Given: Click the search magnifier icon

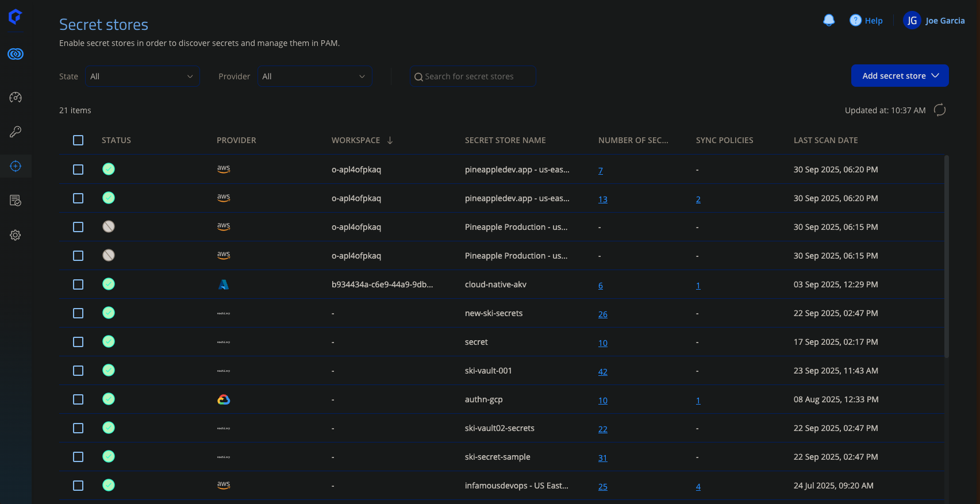Looking at the screenshot, I should 418,77.
